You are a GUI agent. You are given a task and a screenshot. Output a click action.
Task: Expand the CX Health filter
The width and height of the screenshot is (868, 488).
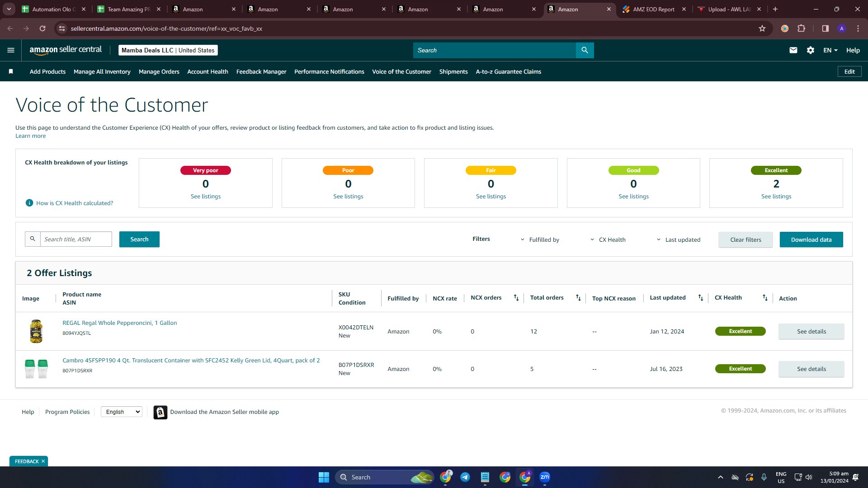tap(608, 239)
